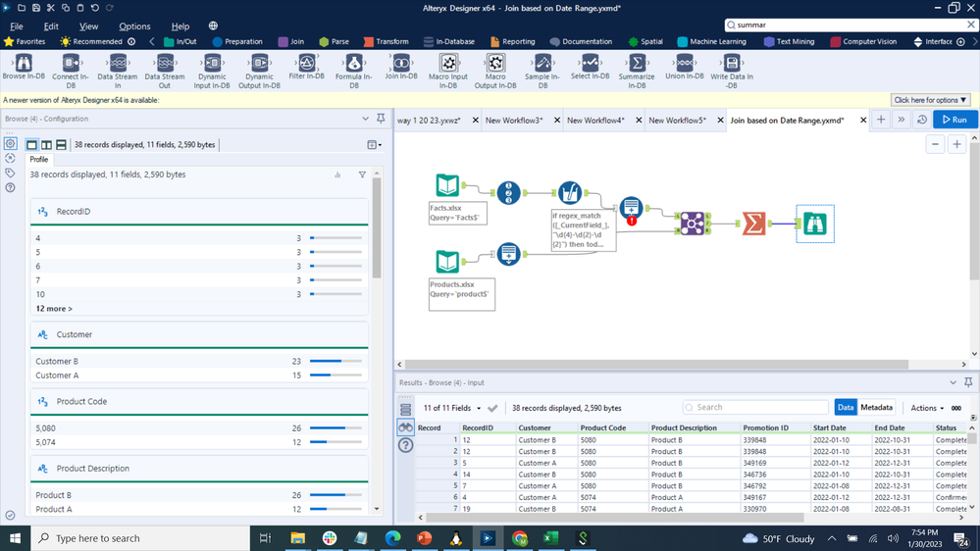980x551 pixels.
Task: Open the Reporting tool category
Action: 512,42
